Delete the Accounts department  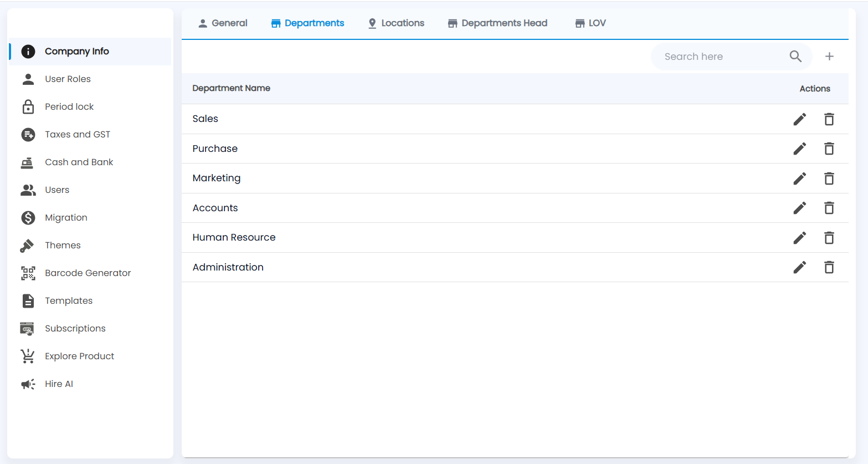click(x=829, y=208)
